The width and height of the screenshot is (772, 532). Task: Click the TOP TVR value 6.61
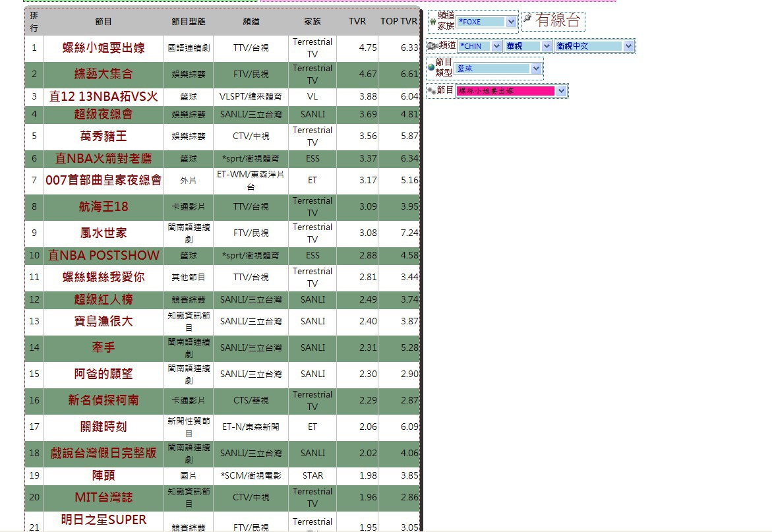click(x=409, y=74)
